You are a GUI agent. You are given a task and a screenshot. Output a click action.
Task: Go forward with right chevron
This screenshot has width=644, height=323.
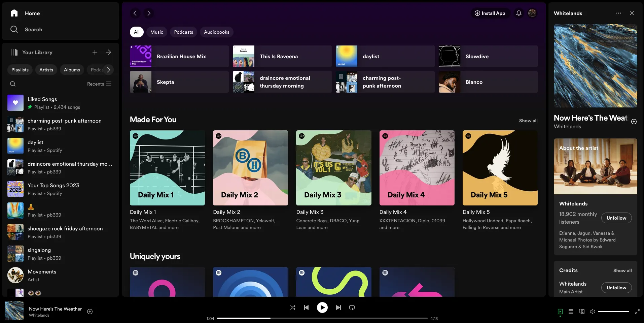pos(149,13)
